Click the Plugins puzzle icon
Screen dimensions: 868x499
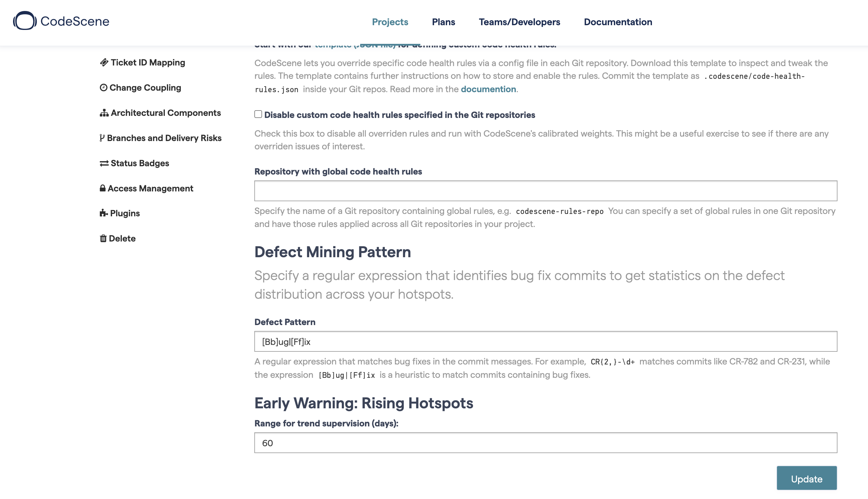click(x=103, y=213)
